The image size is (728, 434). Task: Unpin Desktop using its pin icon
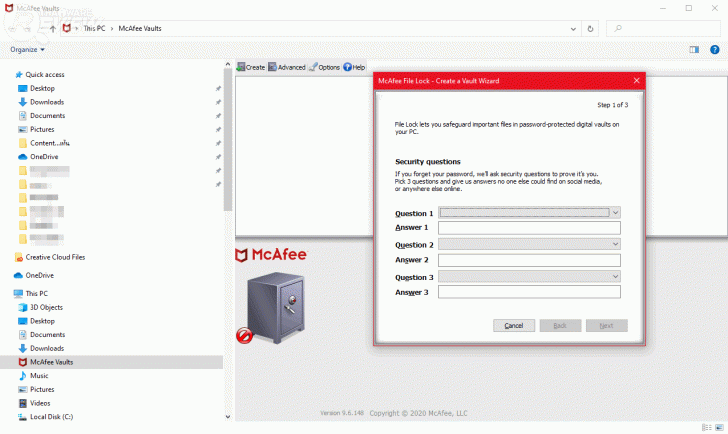coord(218,88)
